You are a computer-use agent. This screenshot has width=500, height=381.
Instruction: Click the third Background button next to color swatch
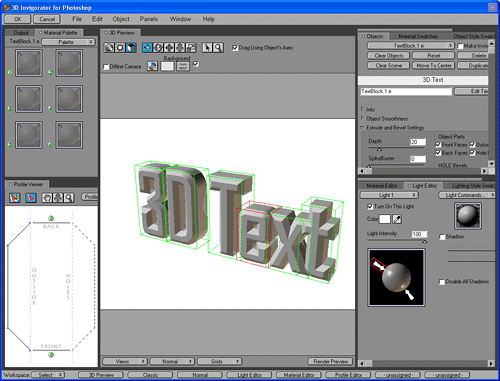[x=183, y=66]
